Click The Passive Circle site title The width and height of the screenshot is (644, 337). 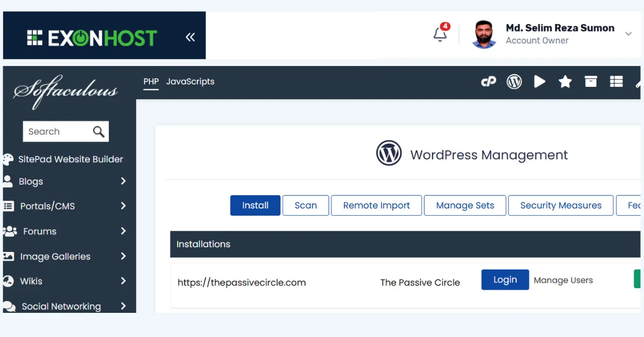(x=420, y=282)
